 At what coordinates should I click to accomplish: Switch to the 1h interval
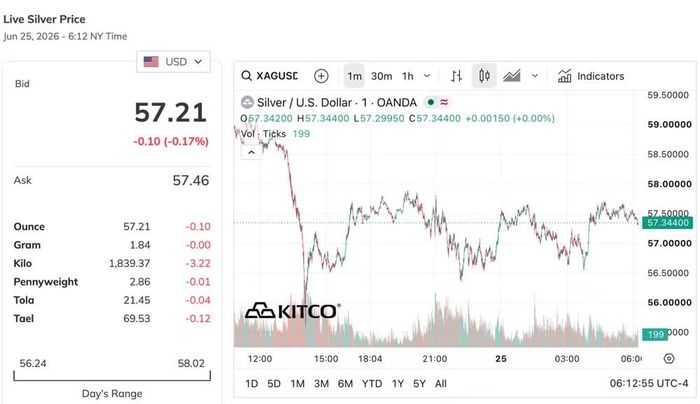pos(408,76)
